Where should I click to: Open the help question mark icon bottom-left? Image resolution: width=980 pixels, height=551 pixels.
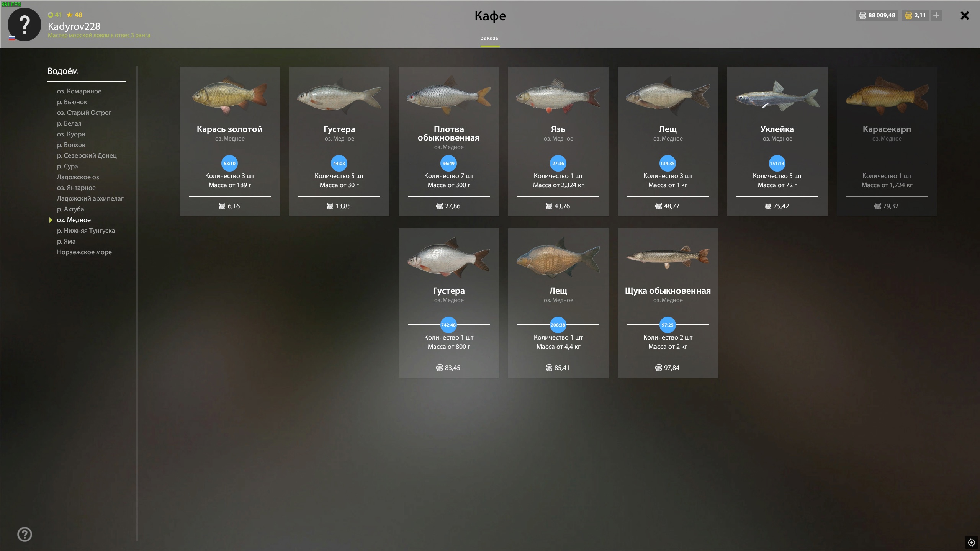pos(25,534)
